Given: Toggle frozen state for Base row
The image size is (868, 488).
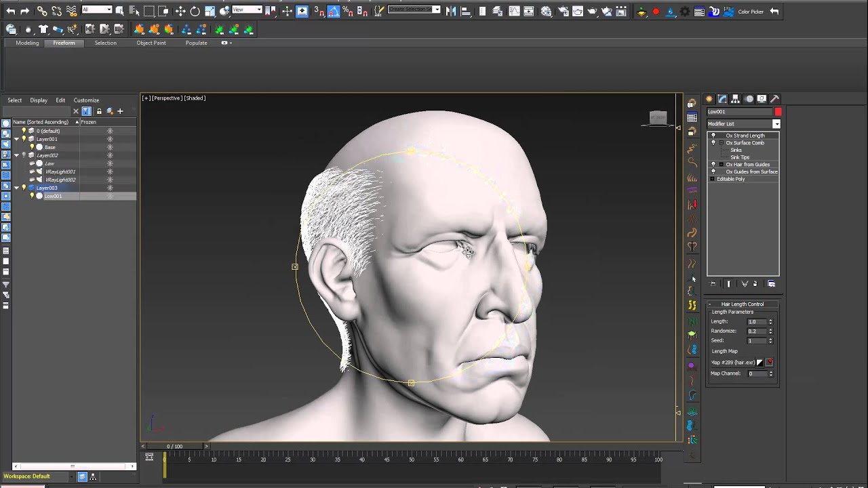Looking at the screenshot, I should pos(110,147).
